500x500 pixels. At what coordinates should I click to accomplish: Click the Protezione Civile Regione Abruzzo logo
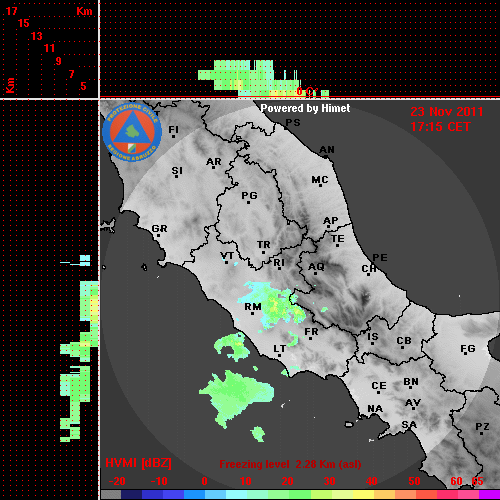[x=132, y=132]
